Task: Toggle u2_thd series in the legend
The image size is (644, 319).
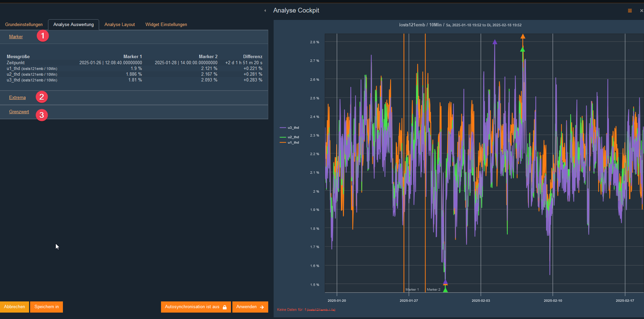Action: click(x=293, y=137)
